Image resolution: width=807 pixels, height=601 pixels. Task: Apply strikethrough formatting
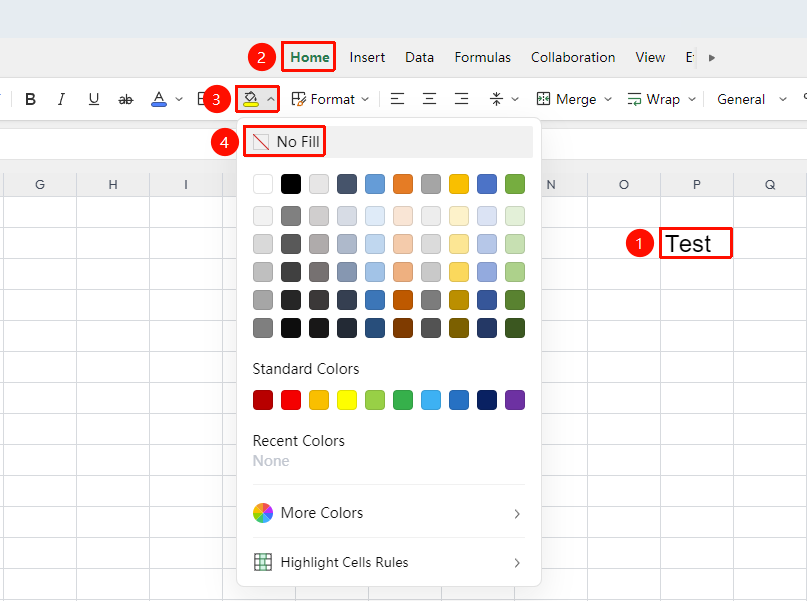pos(126,99)
